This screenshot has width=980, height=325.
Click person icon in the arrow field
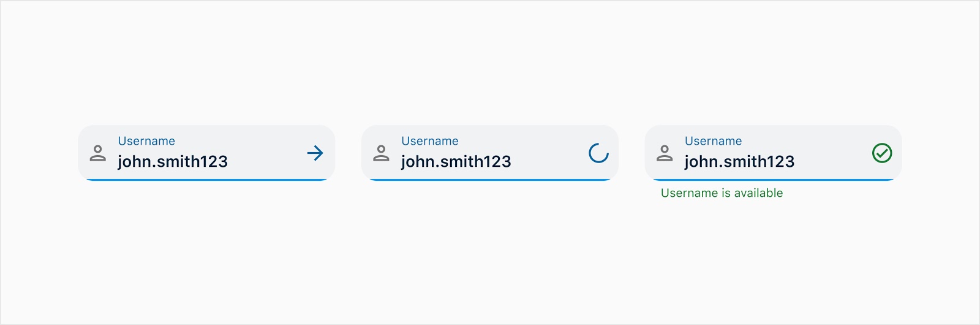[98, 153]
